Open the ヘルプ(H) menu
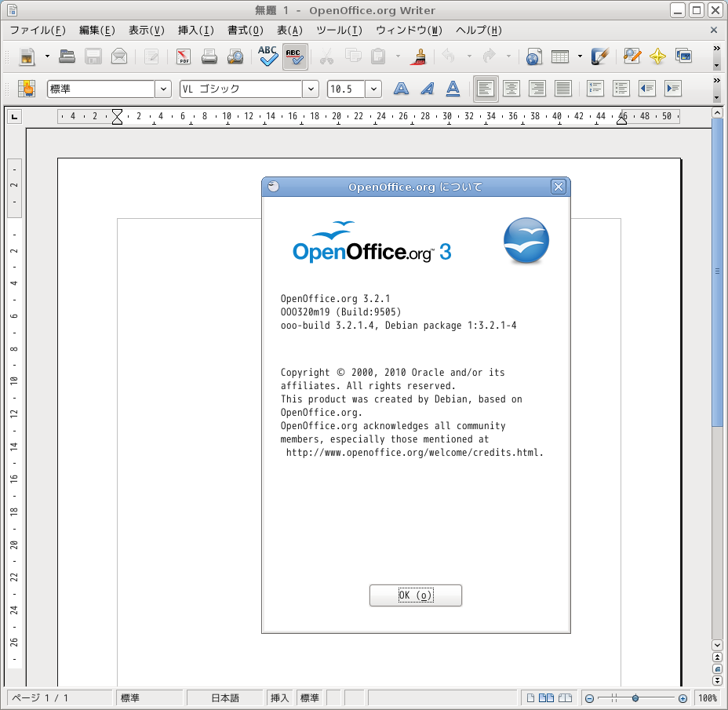Viewport: 728px width, 710px height. (479, 30)
